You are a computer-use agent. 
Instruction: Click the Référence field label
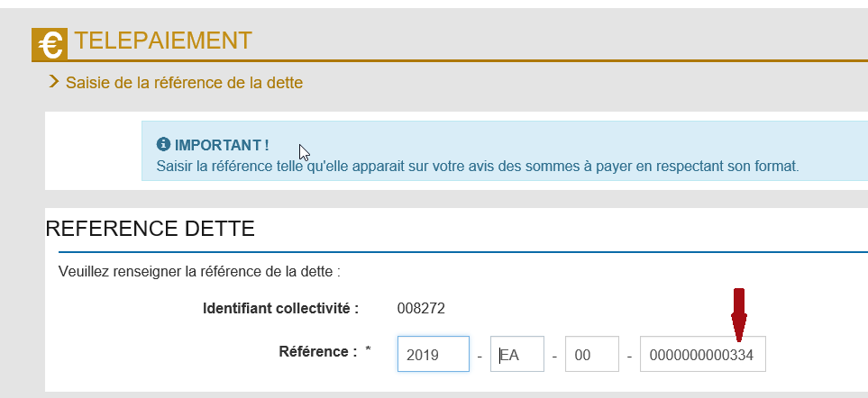pos(318,351)
